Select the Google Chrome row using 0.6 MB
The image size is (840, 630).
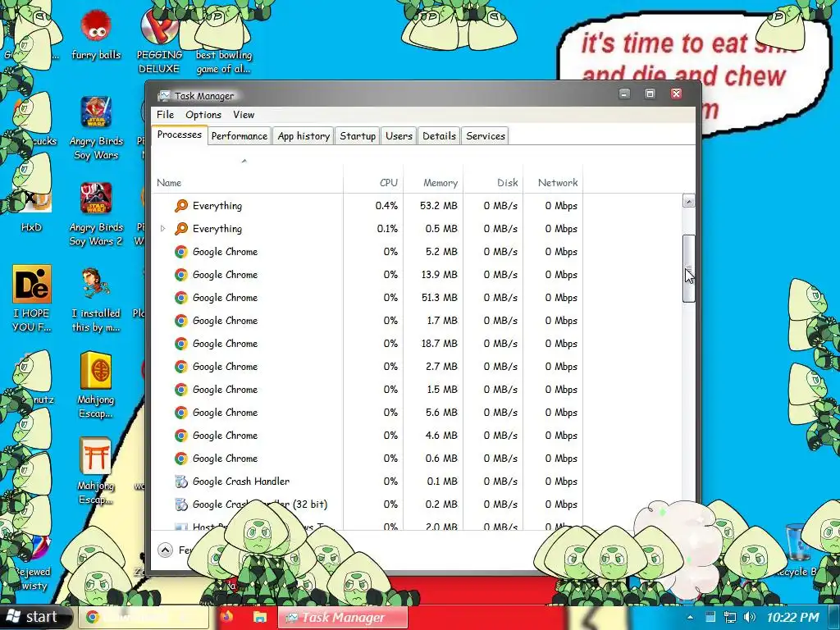[x=367, y=459]
